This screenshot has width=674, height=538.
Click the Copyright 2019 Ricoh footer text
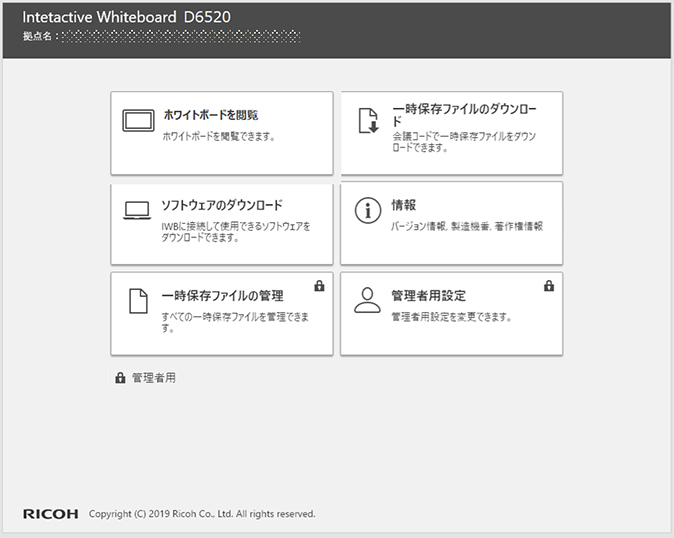click(202, 514)
